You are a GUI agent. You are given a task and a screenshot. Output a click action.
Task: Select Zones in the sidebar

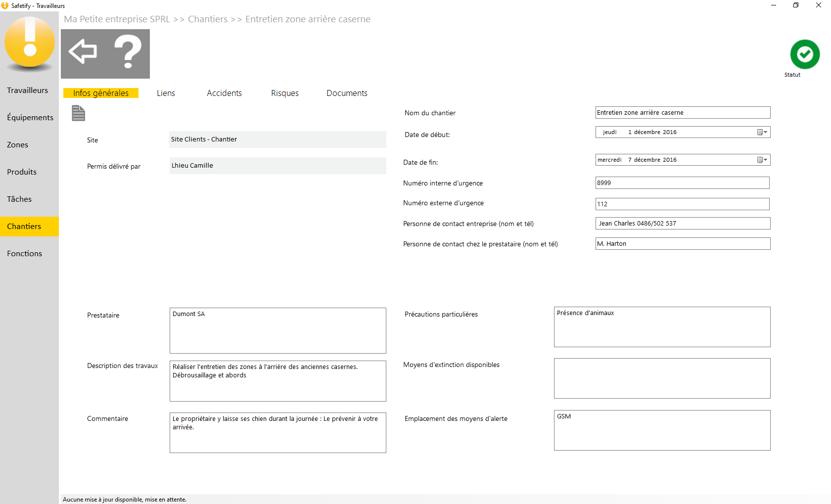tap(29, 144)
